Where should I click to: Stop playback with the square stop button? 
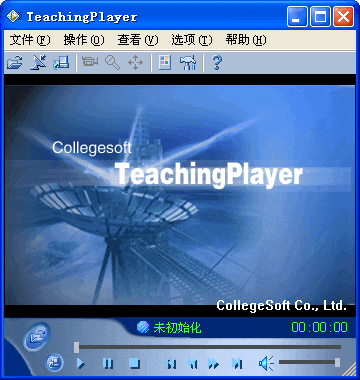click(135, 363)
